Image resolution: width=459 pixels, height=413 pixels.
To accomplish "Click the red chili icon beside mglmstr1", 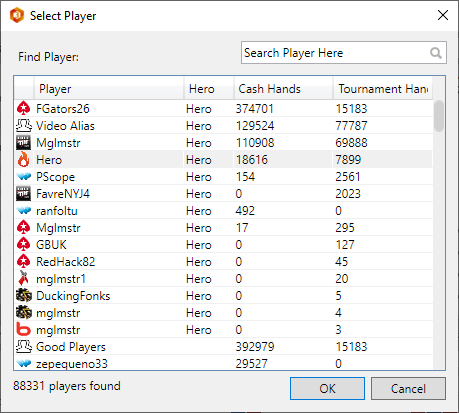I will coord(23,278).
